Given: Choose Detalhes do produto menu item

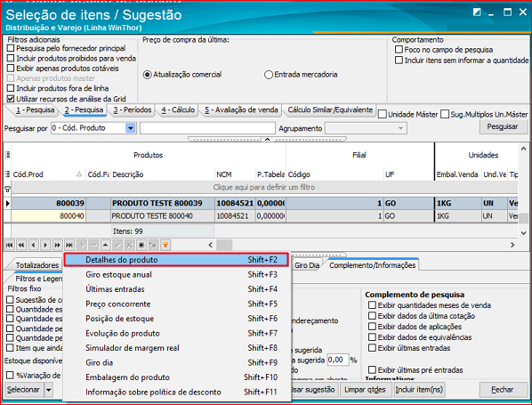Looking at the screenshot, I should (176, 260).
